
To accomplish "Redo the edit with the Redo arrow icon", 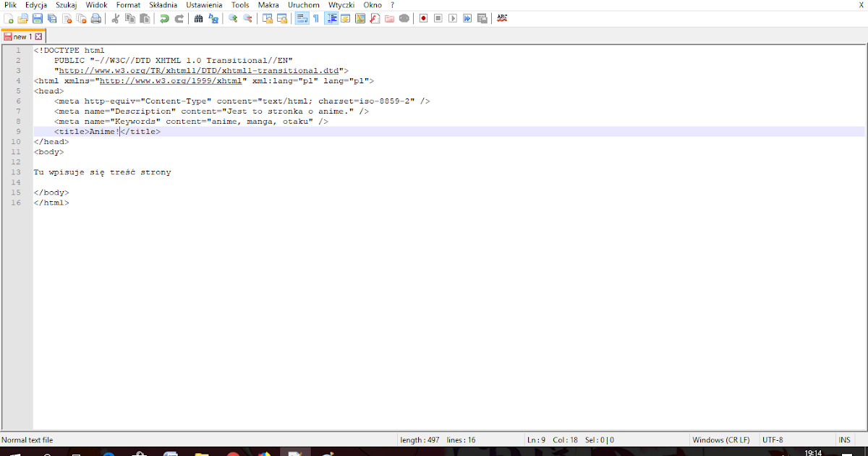I will (179, 18).
